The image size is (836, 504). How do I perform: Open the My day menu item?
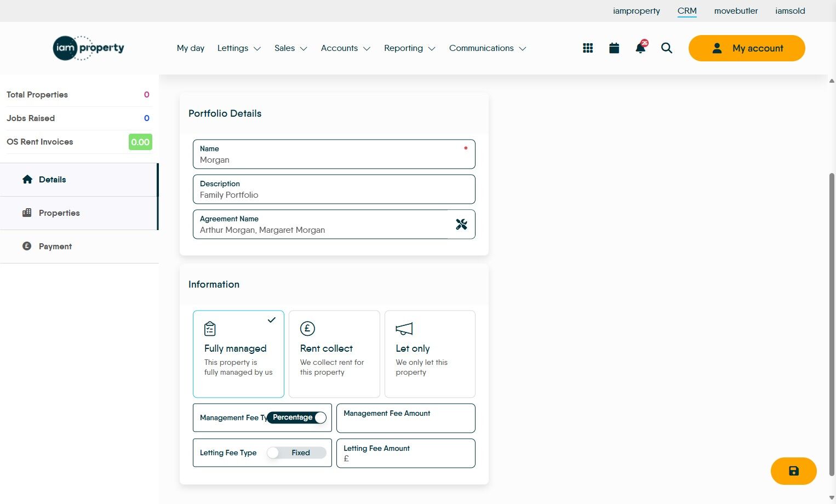[x=191, y=48]
